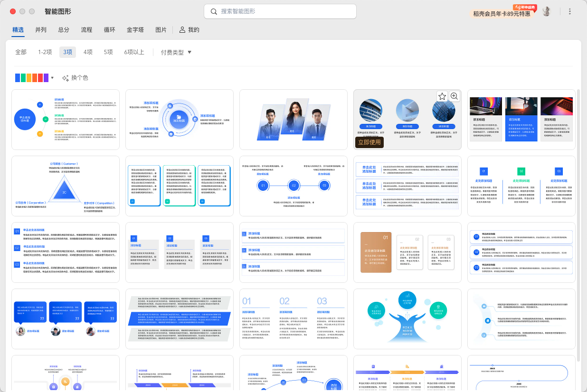Screen dimensions: 587x392
Task: Switch to the 总分 tab
Action: 64,29
